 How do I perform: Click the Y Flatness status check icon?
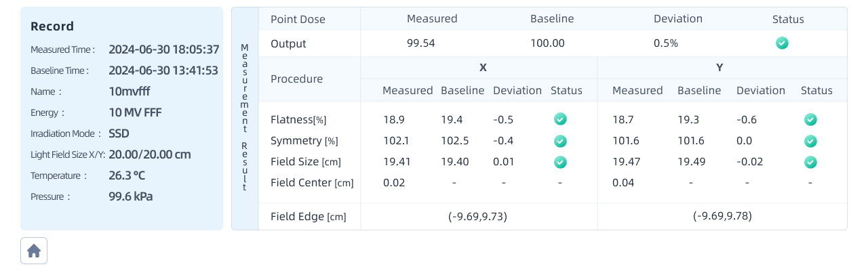point(810,119)
